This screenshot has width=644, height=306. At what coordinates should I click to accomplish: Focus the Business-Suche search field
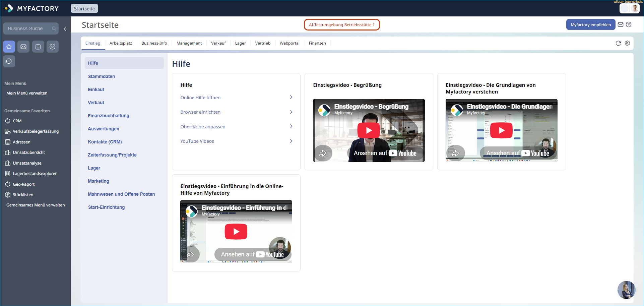pos(31,28)
